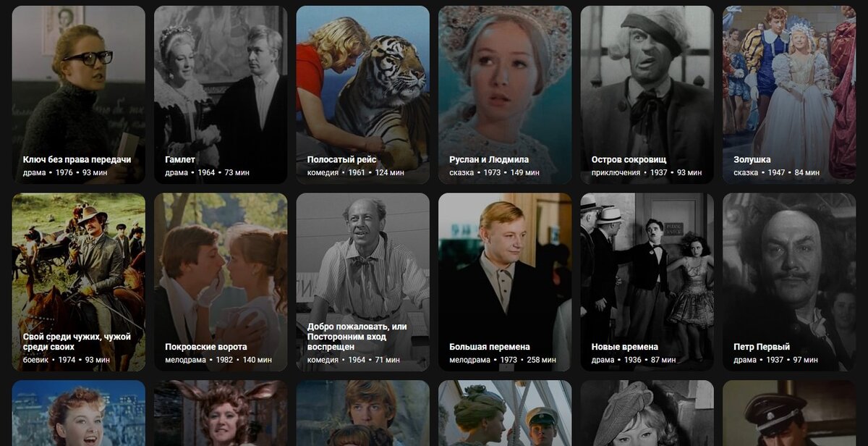Click the title text Золушка
Screen dimensions: 868x446
pyautogui.click(x=752, y=159)
